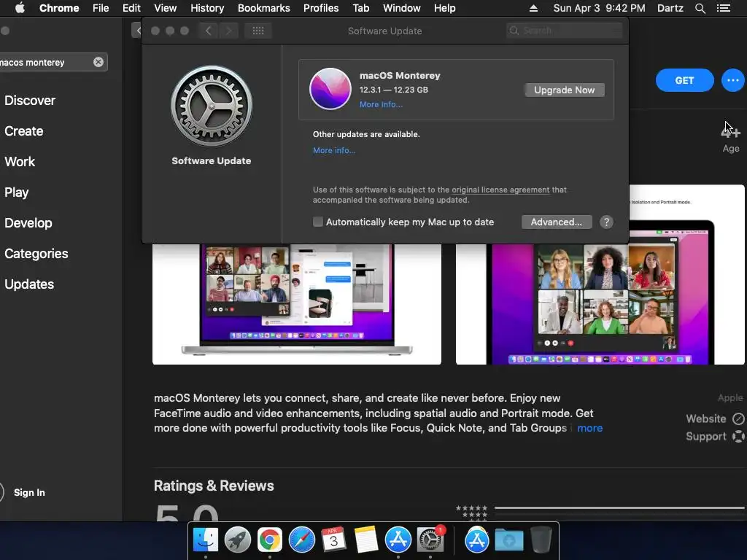Click the Support lifebuoy icon

[738, 436]
